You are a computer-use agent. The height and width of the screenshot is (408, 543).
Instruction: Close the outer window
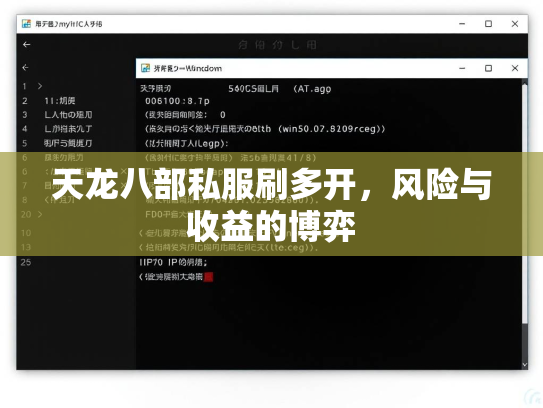pyautogui.click(x=515, y=24)
